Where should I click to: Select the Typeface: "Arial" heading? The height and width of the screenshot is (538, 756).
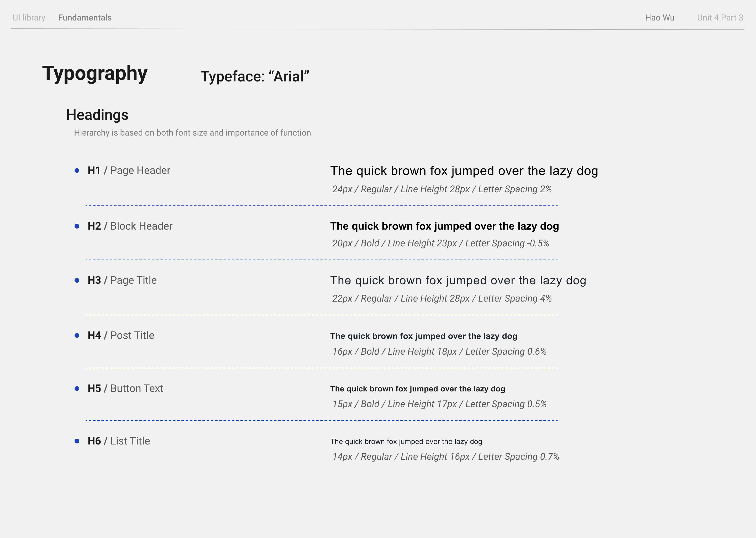pyautogui.click(x=255, y=76)
